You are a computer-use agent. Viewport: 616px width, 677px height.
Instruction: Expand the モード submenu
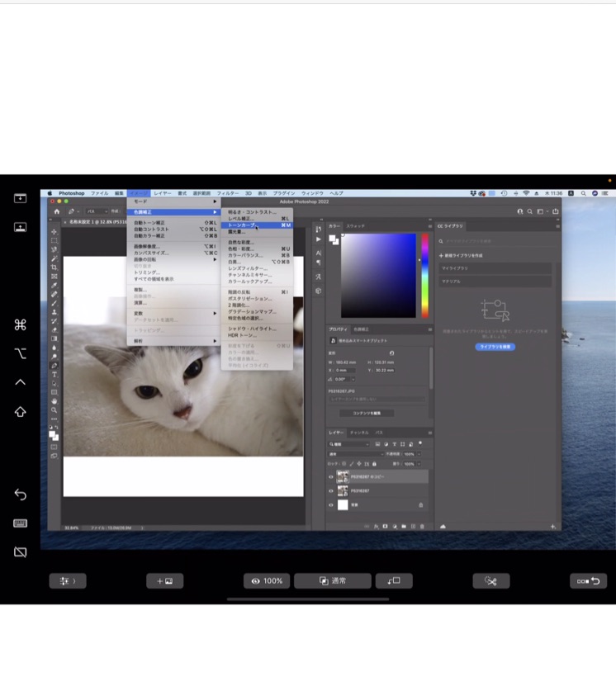pos(173,201)
